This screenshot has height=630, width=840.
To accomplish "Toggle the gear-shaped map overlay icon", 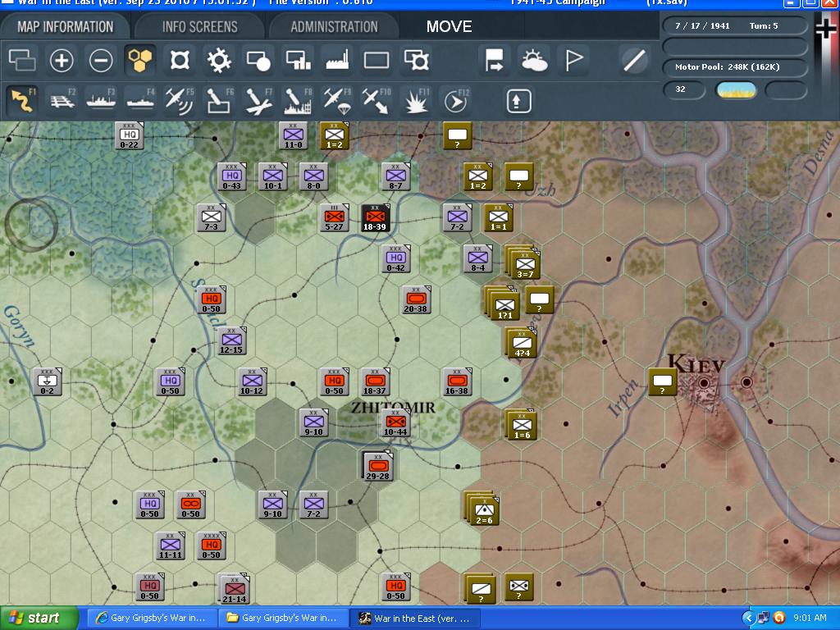I will (219, 60).
